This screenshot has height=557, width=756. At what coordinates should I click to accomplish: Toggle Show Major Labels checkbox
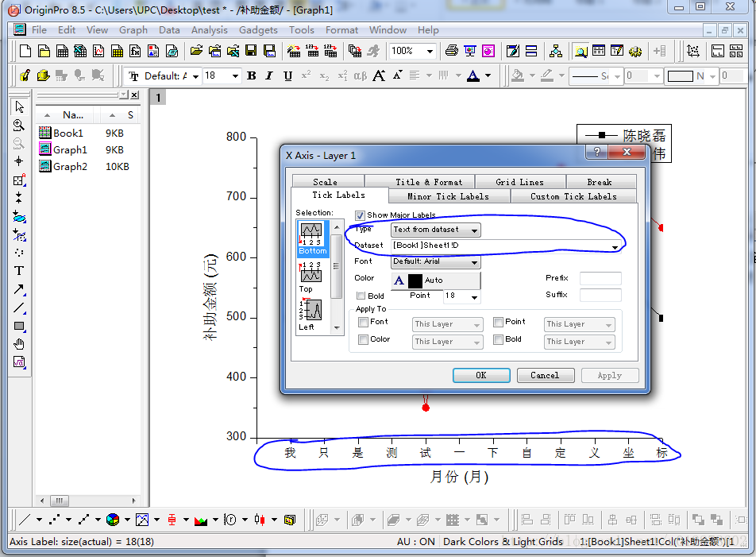tap(360, 215)
